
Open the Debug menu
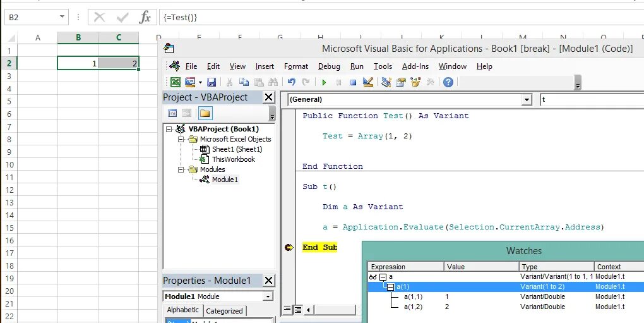(x=329, y=66)
